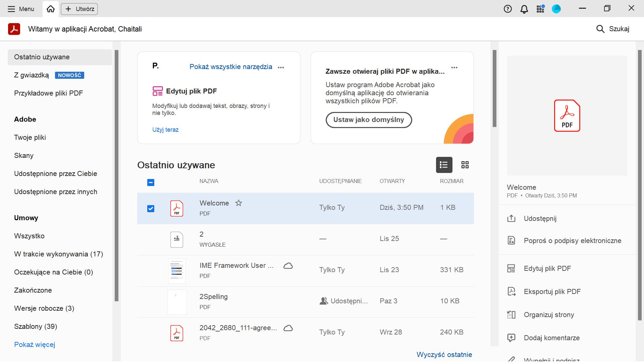
Task: Click the Home icon tab
Action: point(51,9)
